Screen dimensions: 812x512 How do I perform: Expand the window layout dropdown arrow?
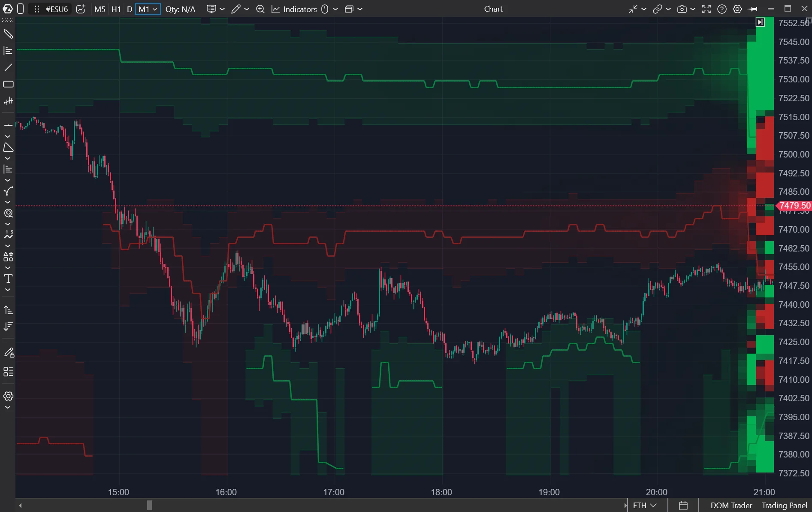pos(360,9)
